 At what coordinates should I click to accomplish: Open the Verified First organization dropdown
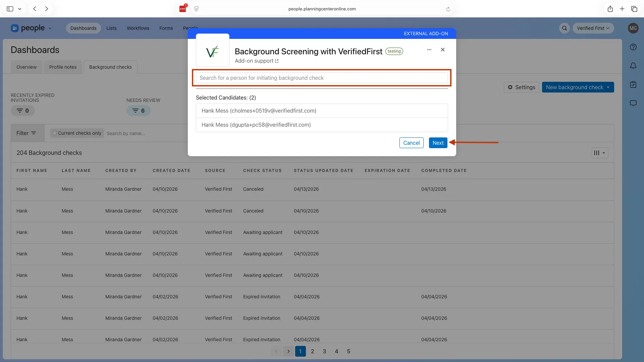593,28
